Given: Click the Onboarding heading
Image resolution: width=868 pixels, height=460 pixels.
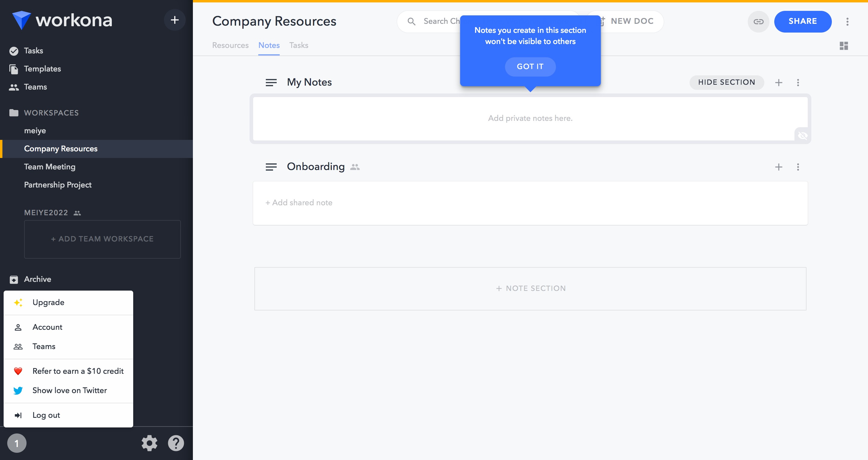Looking at the screenshot, I should pyautogui.click(x=315, y=166).
